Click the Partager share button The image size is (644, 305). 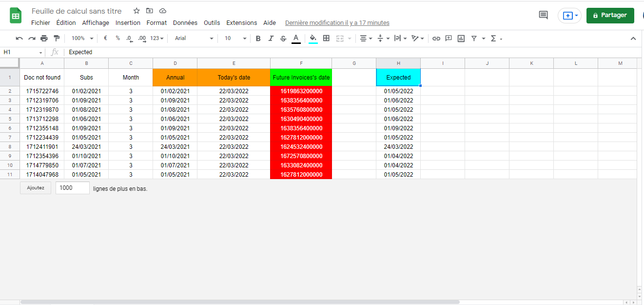[610, 15]
